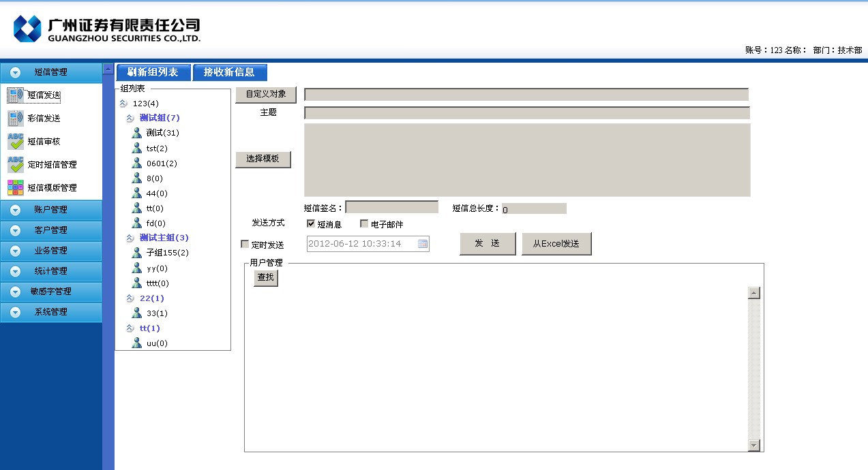868x470 pixels.
Task: Click the 发 送 button
Action: tap(488, 244)
